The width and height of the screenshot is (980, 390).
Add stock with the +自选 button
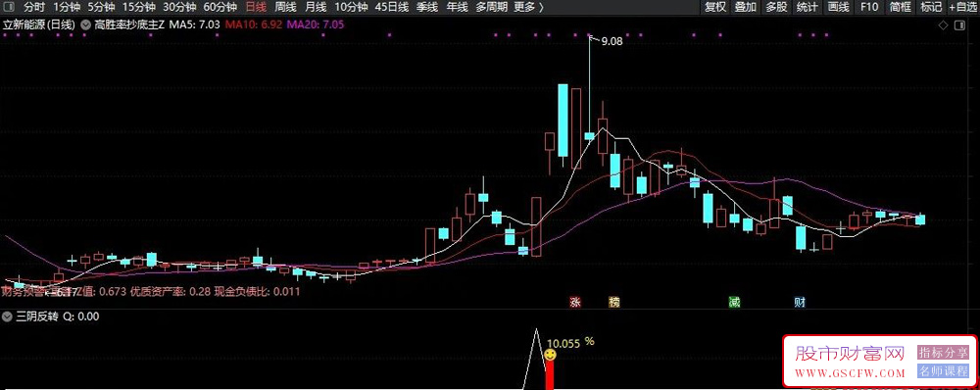[x=962, y=8]
